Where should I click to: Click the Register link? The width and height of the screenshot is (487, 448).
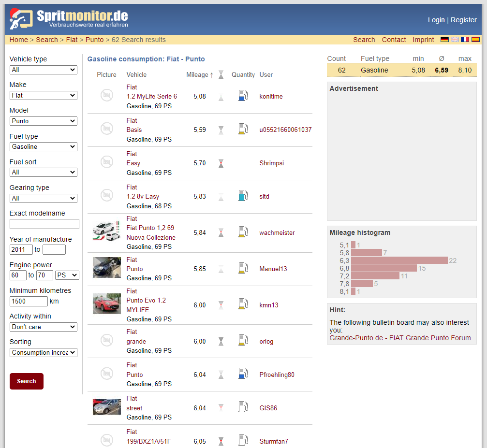click(463, 20)
